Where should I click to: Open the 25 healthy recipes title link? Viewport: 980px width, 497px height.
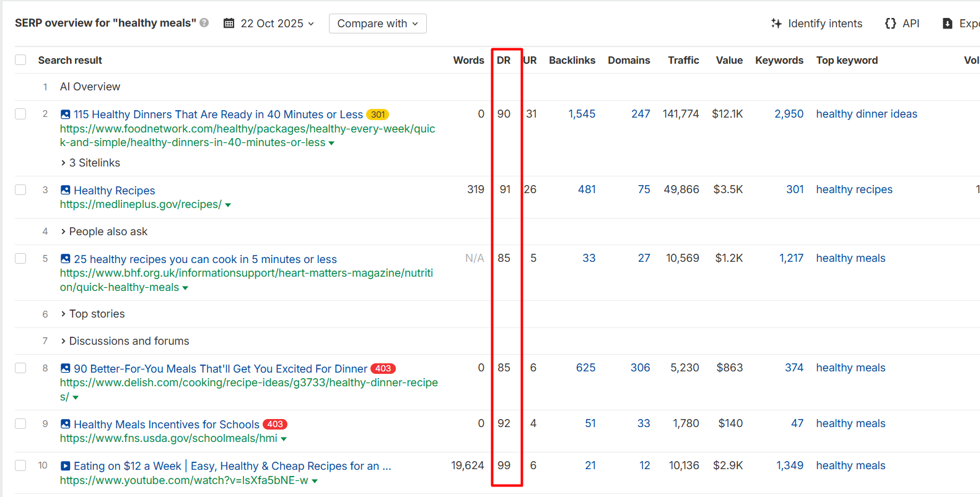click(205, 259)
